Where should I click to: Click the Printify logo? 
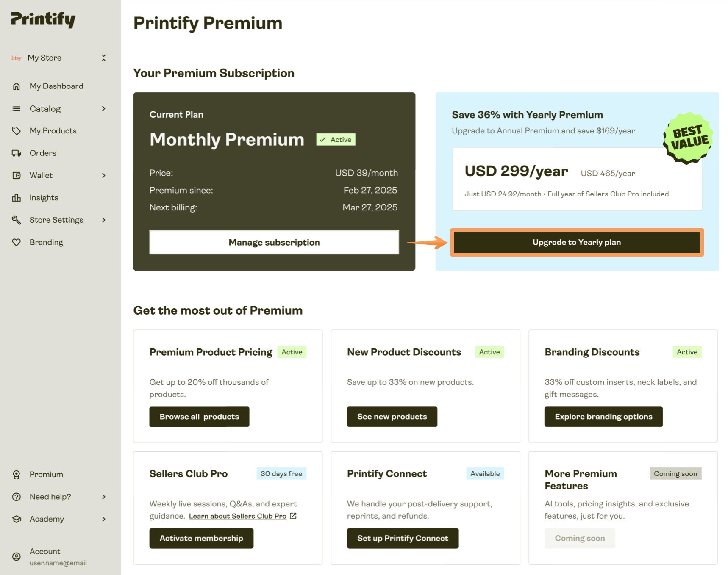coord(42,19)
